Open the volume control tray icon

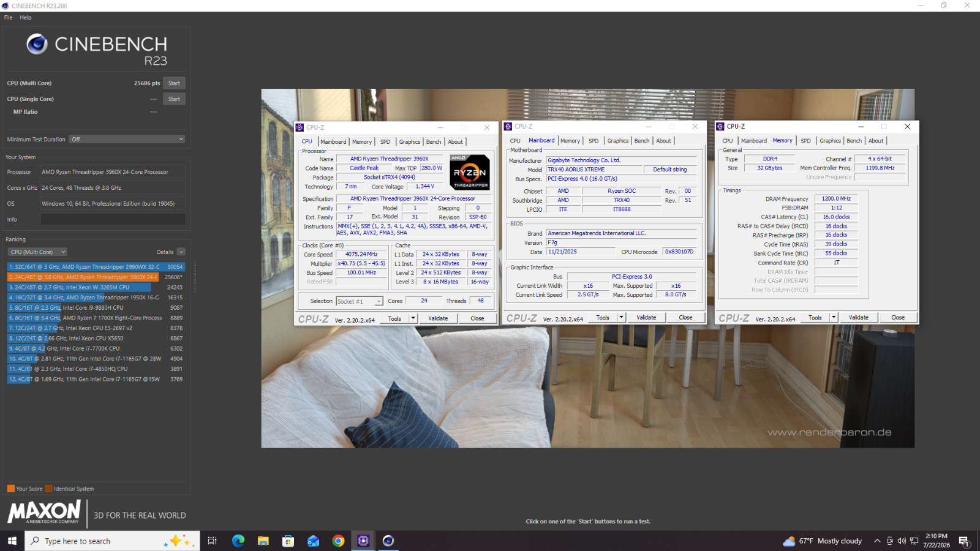902,541
